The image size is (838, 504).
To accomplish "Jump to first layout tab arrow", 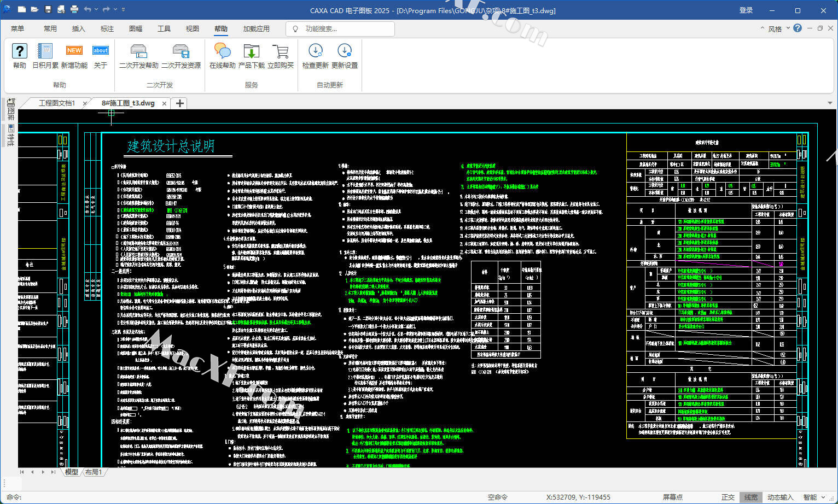I will [22, 472].
